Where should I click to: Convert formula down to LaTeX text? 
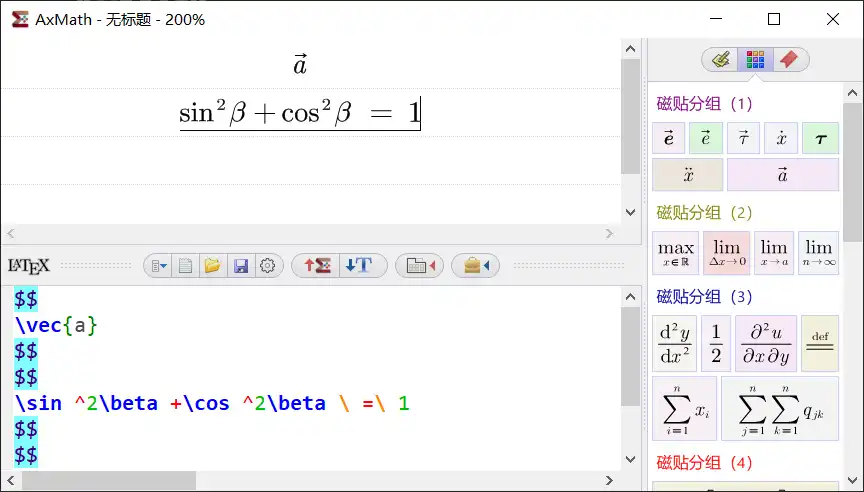coord(357,266)
